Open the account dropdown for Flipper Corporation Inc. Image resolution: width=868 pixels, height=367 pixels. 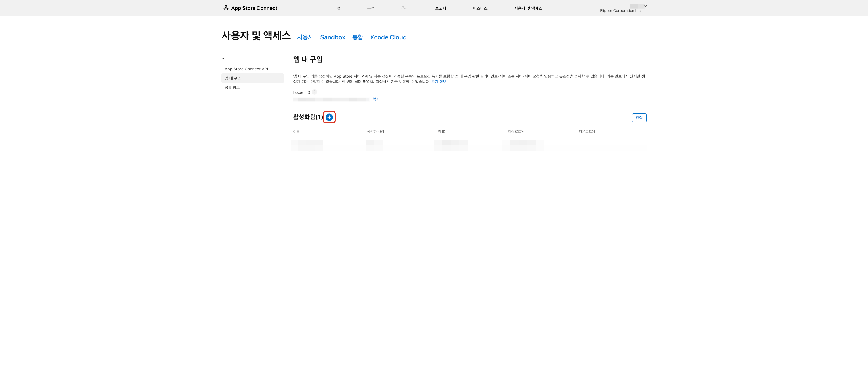pyautogui.click(x=645, y=6)
